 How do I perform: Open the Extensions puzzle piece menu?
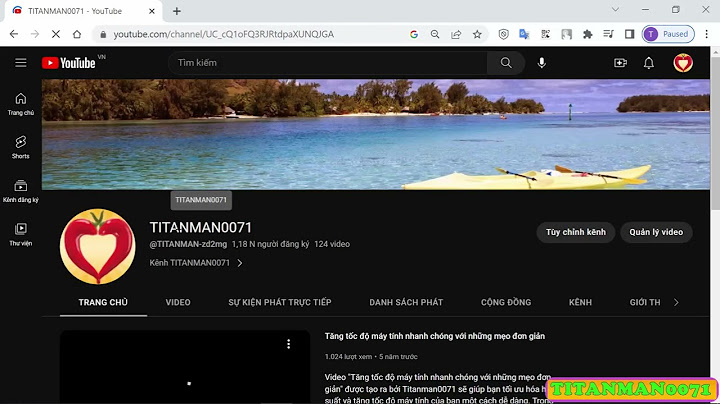click(587, 34)
